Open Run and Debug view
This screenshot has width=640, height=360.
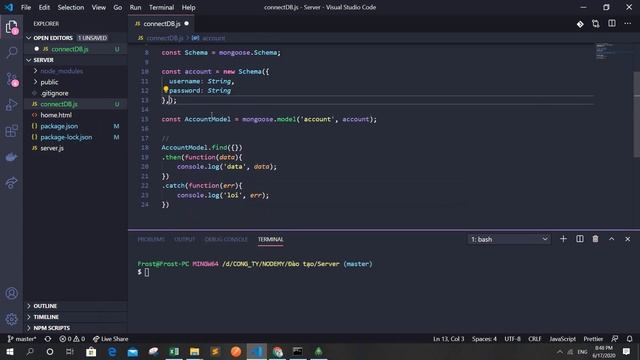coord(11,105)
